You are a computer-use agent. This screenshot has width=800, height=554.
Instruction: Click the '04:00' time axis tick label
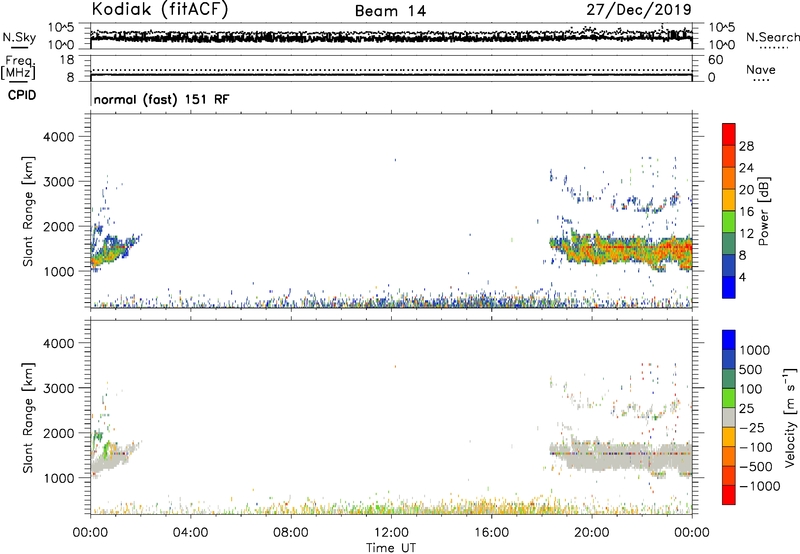191,533
